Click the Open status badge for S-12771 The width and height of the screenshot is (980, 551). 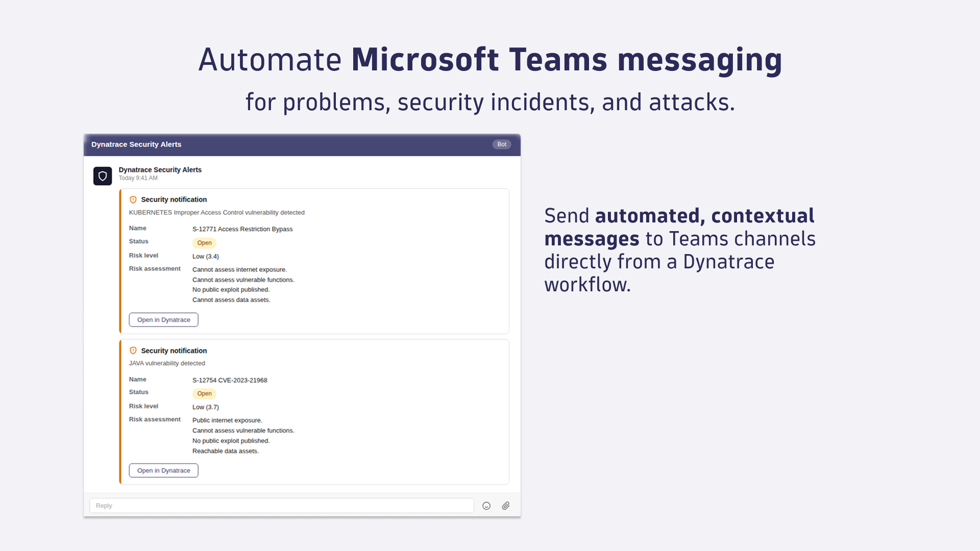click(204, 243)
